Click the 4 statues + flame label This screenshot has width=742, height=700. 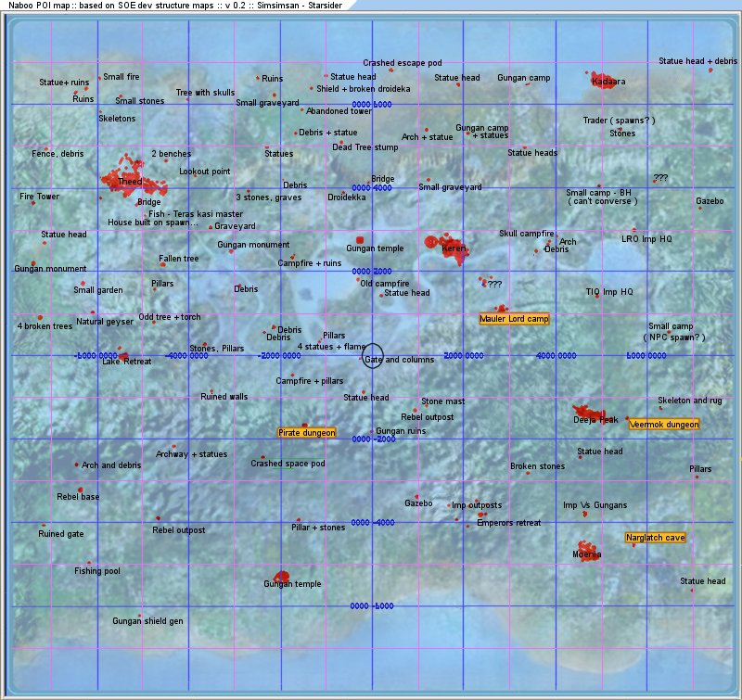(x=331, y=347)
